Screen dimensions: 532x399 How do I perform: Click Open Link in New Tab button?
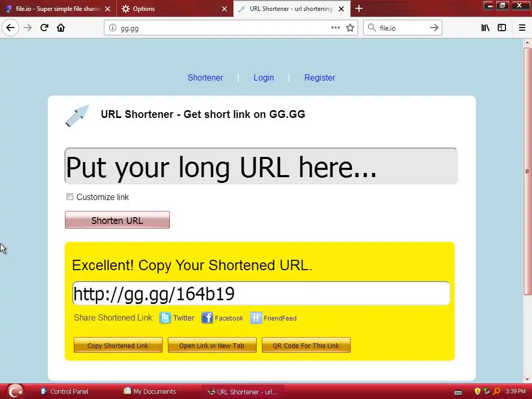[212, 345]
